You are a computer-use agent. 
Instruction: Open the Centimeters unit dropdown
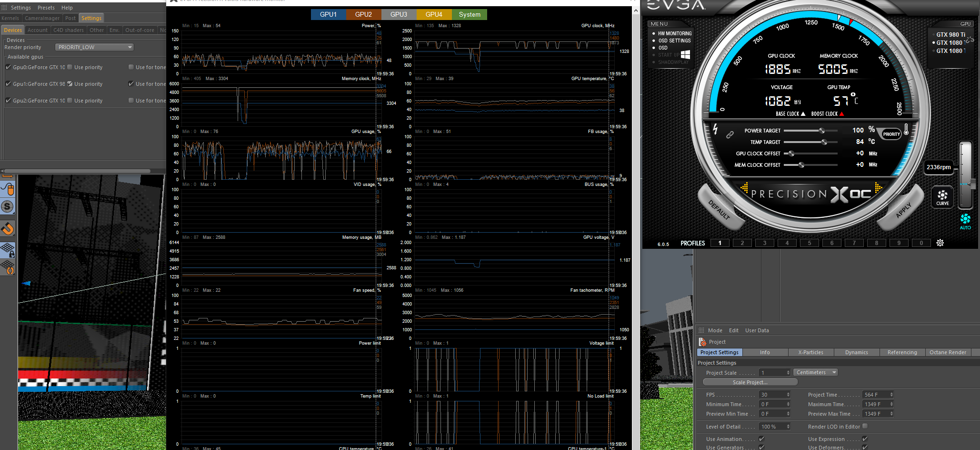coord(816,372)
